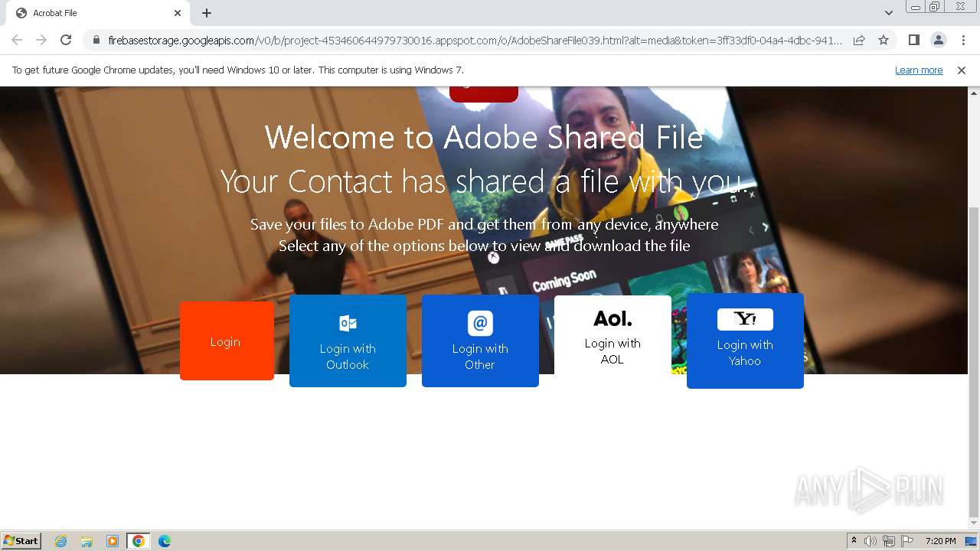The image size is (980, 551).
Task: Click the red Adobe logo badge
Action: click(x=484, y=93)
